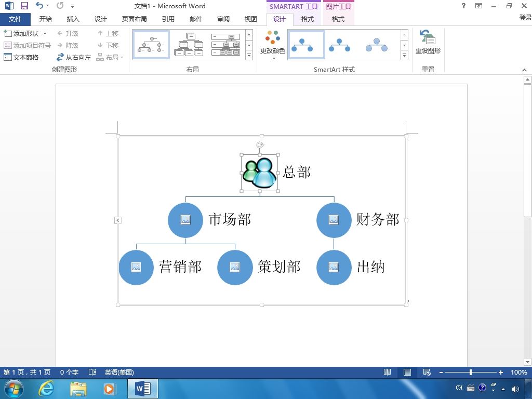Click zoom in plus button
Viewport: 532px width, 399px height.
pos(500,372)
